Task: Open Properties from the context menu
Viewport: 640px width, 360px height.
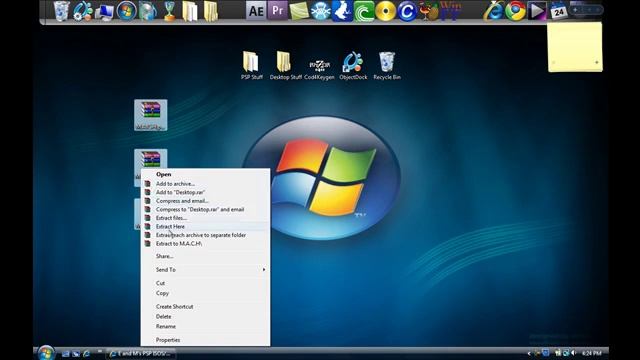Action: point(205,340)
